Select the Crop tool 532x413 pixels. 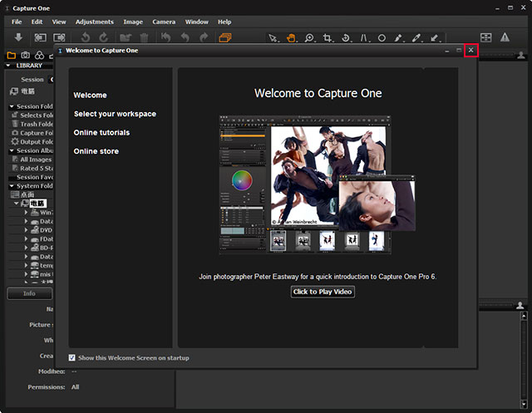328,37
